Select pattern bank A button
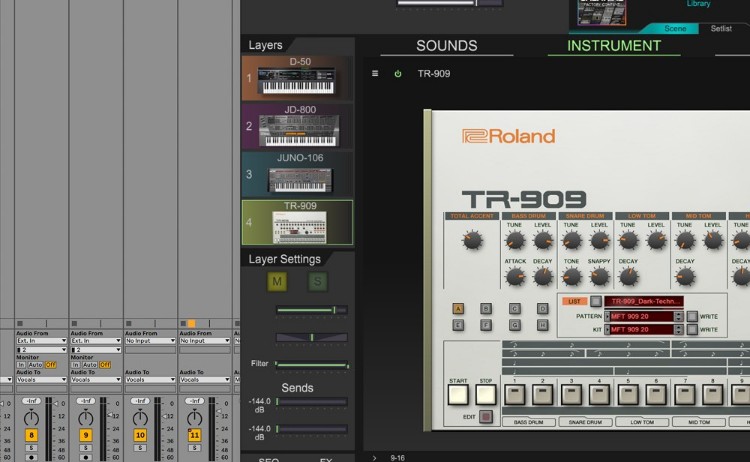 pyautogui.click(x=458, y=308)
